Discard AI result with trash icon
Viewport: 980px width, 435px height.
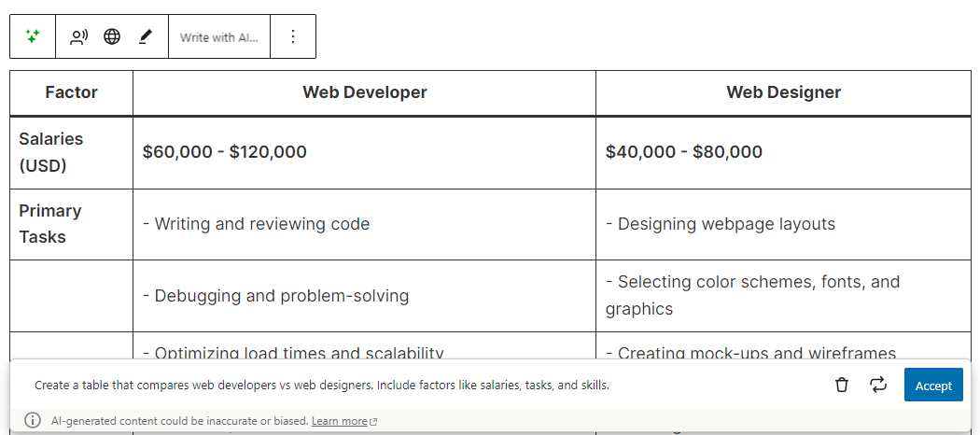tap(842, 385)
